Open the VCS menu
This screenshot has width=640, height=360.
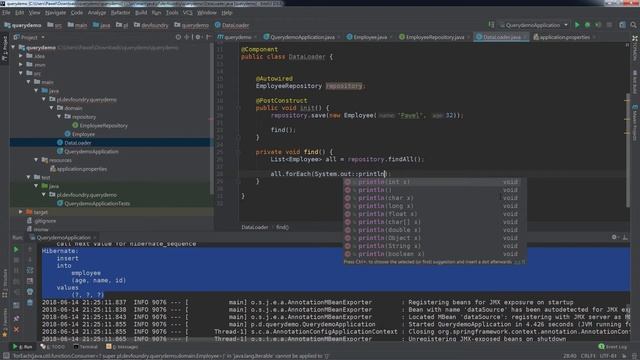tap(187, 13)
